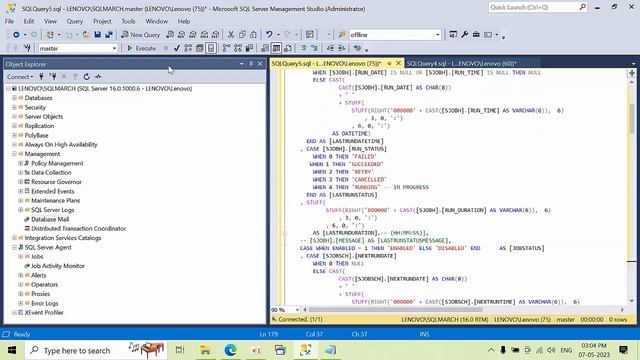The image size is (640, 360).
Task: Click the Undo arrow icon
Action: pyautogui.click(x=269, y=35)
